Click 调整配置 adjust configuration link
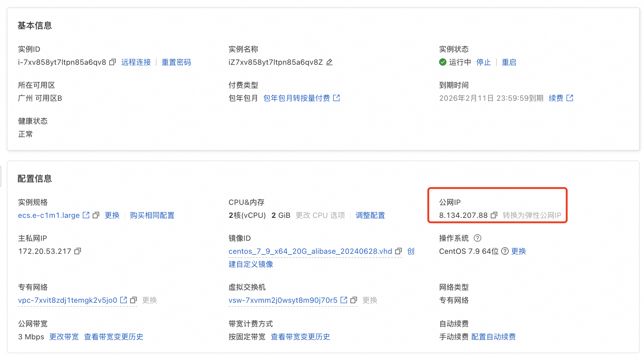This screenshot has height=357, width=644. coord(370,215)
